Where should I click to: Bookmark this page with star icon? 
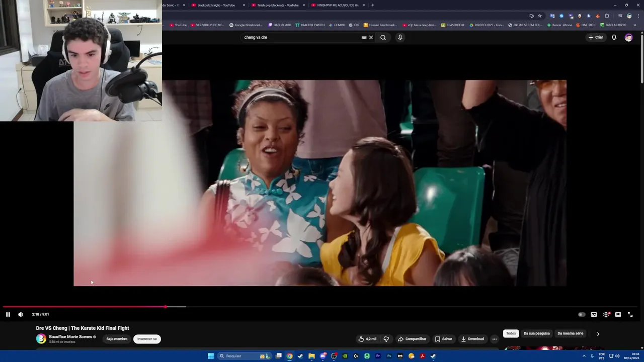(x=540, y=16)
